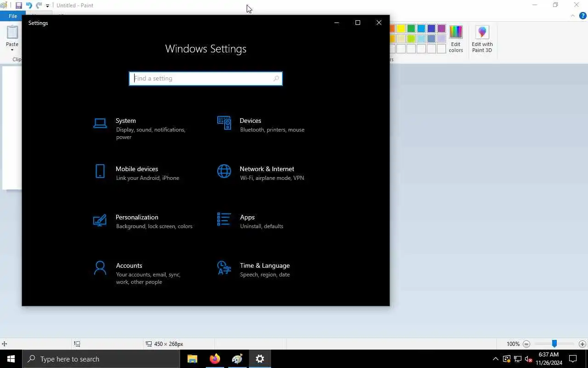Click the Paint app icon in title bar
588x368 pixels.
tap(4, 6)
